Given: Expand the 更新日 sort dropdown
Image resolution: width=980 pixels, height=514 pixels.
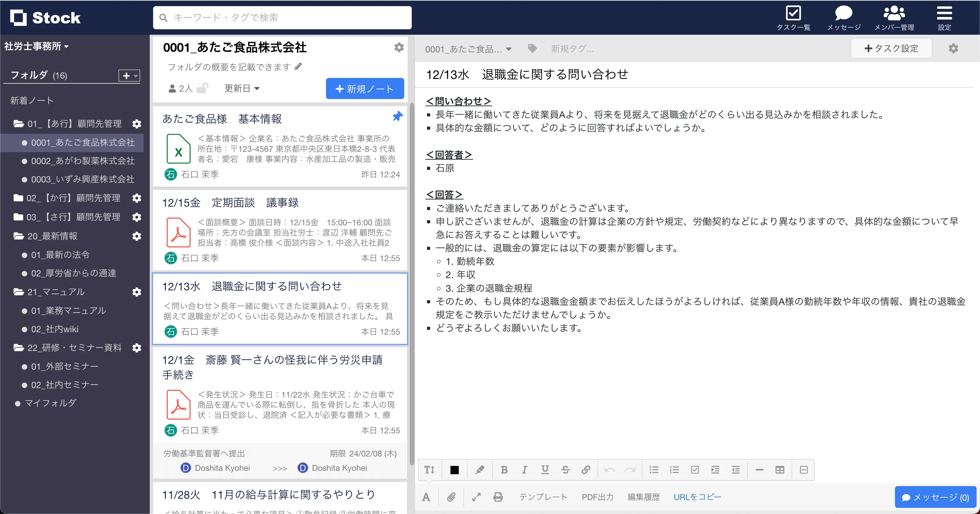Looking at the screenshot, I should tap(242, 88).
